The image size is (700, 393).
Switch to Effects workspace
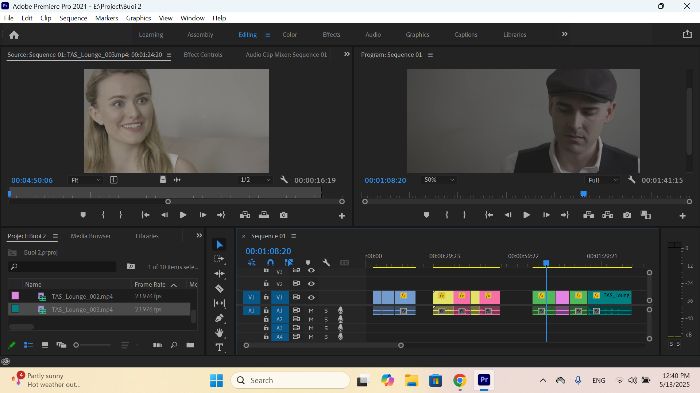coord(331,34)
